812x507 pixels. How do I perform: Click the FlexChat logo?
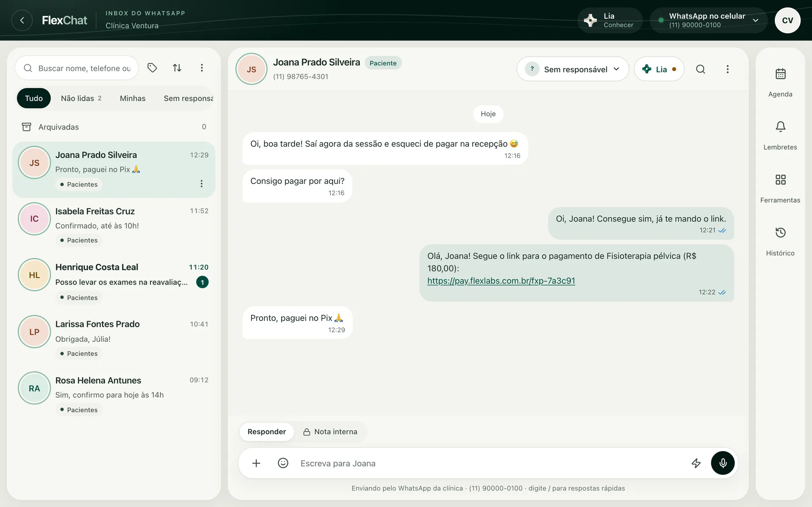[64, 20]
